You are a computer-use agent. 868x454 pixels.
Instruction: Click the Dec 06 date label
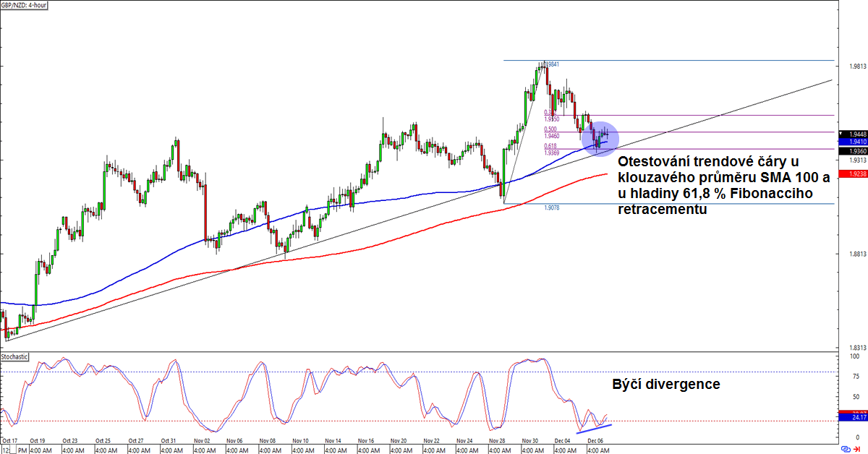(596, 440)
